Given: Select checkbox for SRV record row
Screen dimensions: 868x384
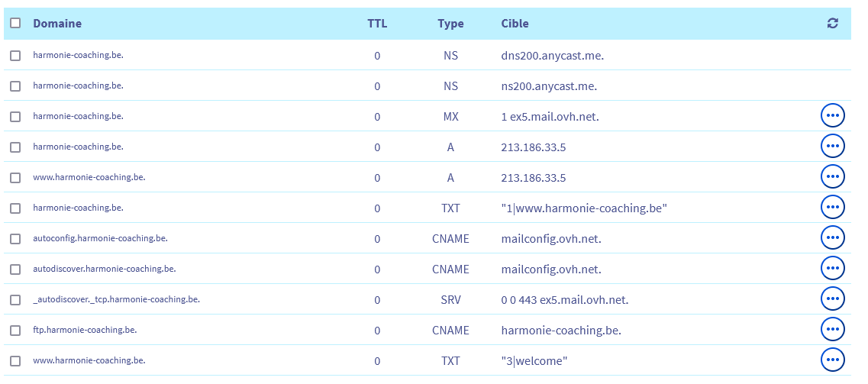Looking at the screenshot, I should click(15, 300).
